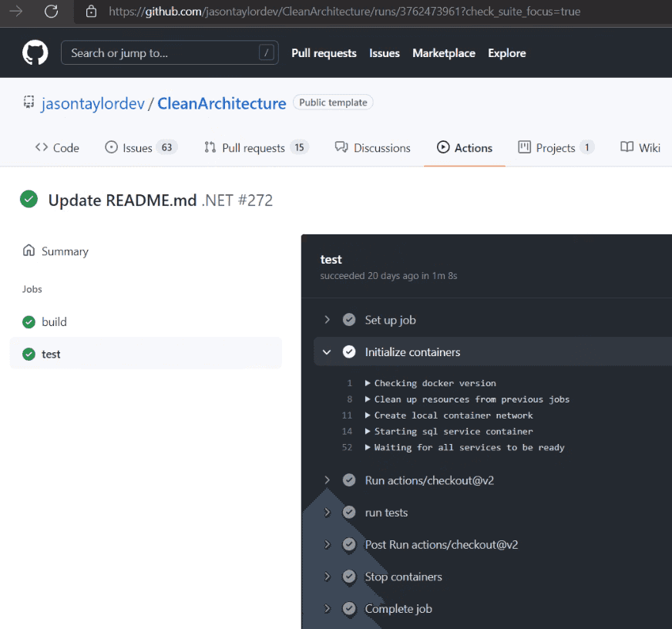Expand Starting sql service container log group
Image resolution: width=672 pixels, height=629 pixels.
click(x=368, y=432)
